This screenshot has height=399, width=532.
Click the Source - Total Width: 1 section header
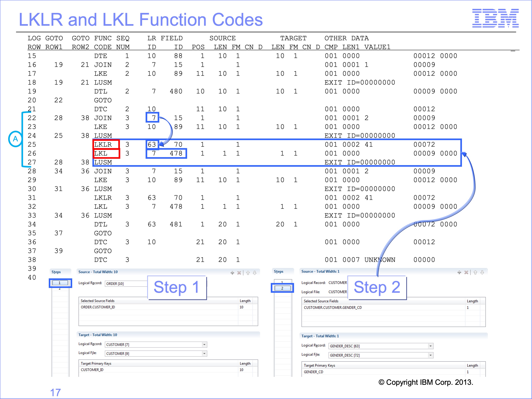320,271
